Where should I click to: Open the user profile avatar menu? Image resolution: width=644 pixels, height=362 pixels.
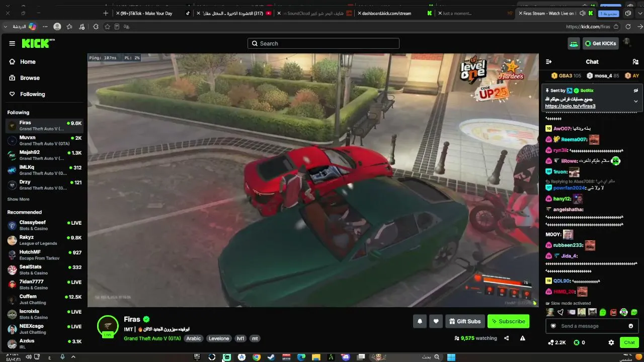(627, 43)
